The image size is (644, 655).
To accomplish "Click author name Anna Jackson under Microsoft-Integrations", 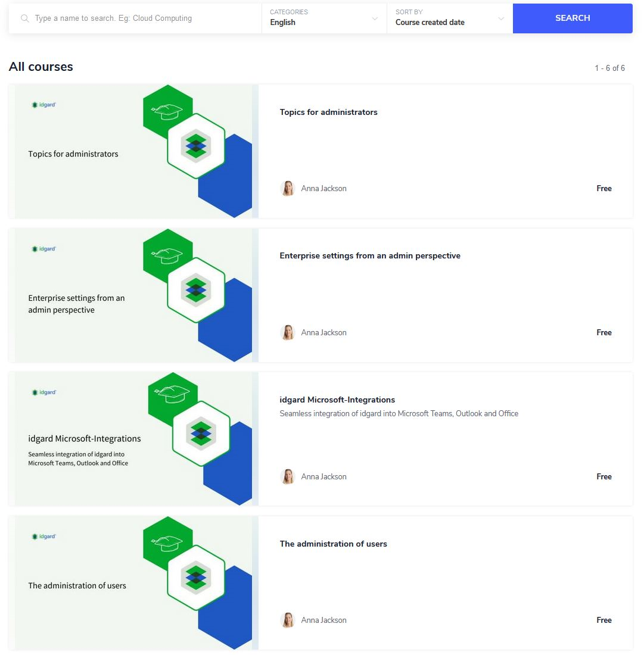I will pos(324,476).
